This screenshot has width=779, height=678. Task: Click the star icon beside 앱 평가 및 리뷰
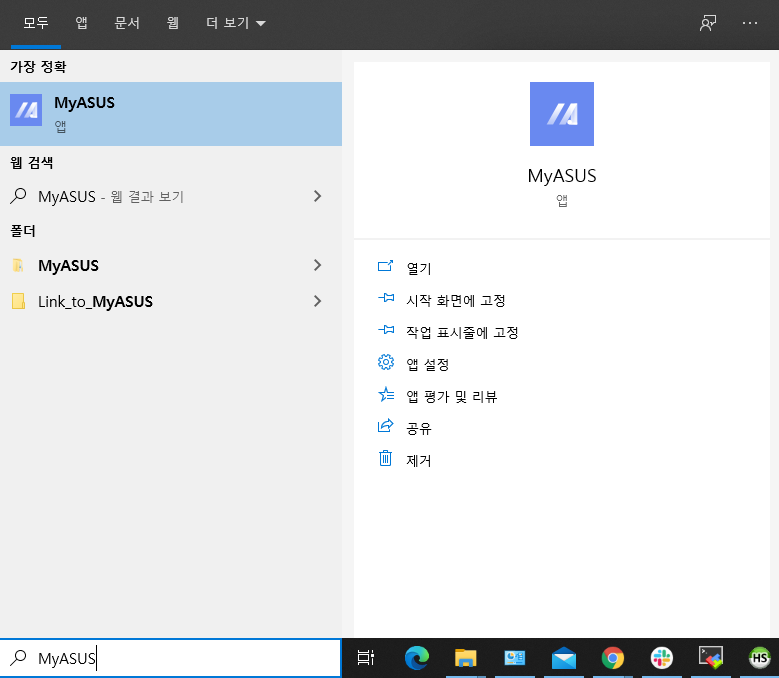tap(386, 394)
